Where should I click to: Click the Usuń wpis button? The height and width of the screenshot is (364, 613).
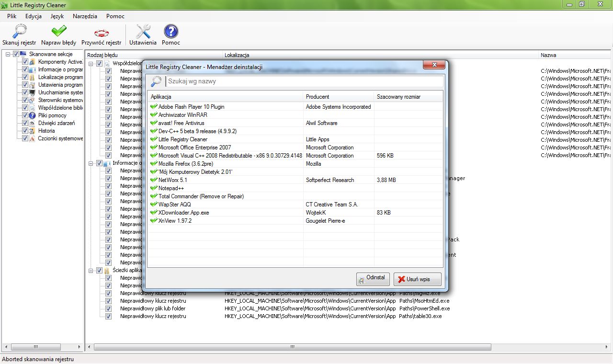[x=418, y=279]
